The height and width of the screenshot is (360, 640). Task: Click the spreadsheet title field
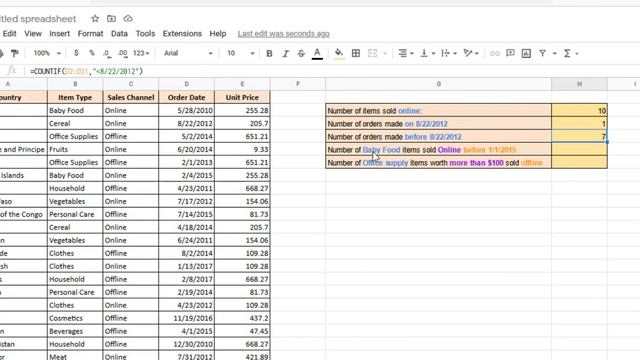point(38,19)
